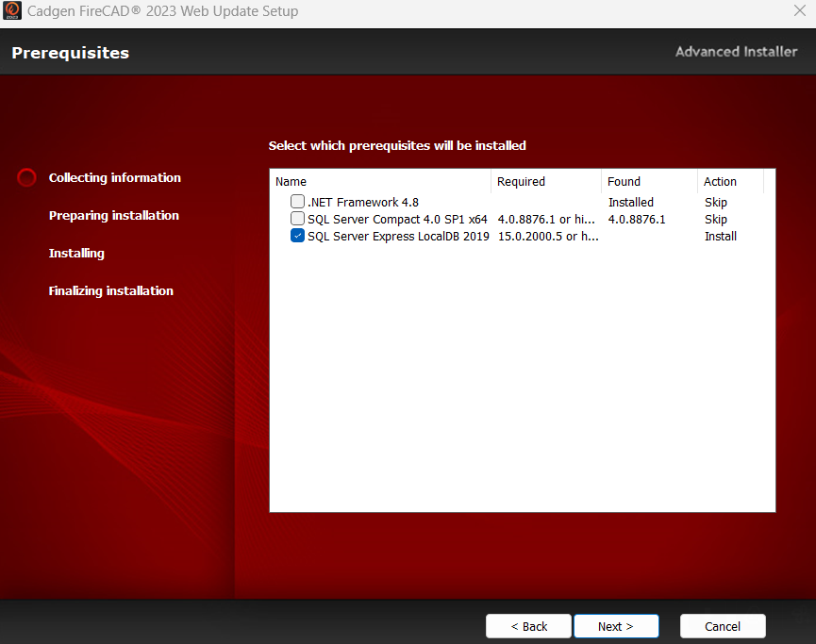Click Skip action for SQL Server Compact
The image size is (816, 644).
716,220
